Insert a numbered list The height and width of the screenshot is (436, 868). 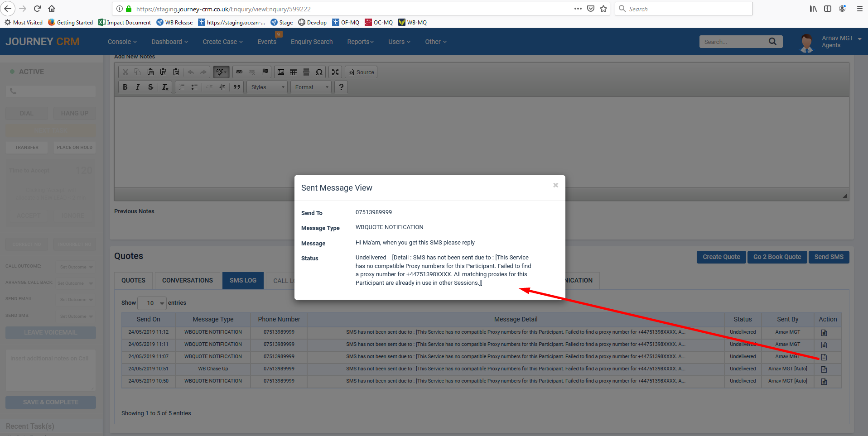click(182, 87)
